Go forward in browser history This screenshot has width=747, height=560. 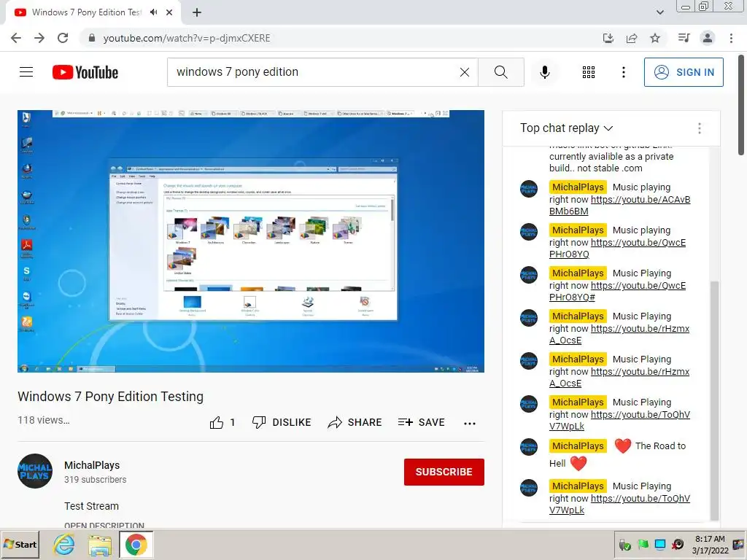(x=39, y=38)
